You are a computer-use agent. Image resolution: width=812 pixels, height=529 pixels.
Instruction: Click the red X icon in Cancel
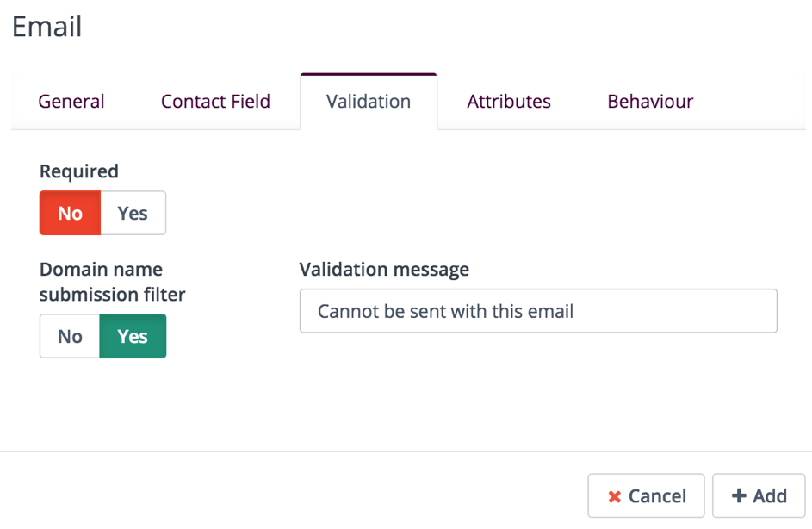coord(614,496)
